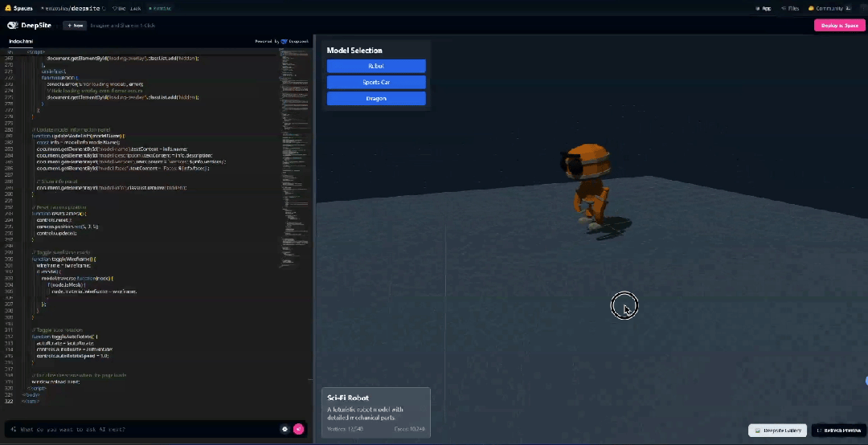Create a new project with + New

pyautogui.click(x=74, y=26)
